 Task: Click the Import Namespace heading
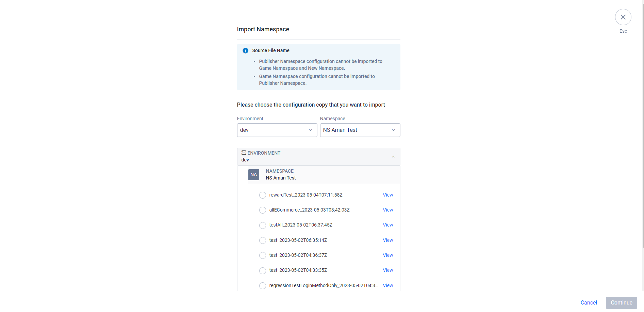pyautogui.click(x=263, y=29)
